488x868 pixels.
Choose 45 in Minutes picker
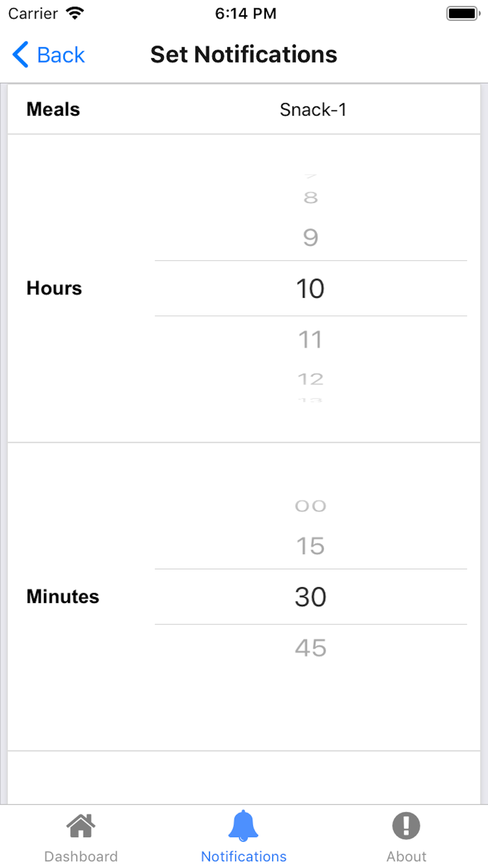point(310,648)
